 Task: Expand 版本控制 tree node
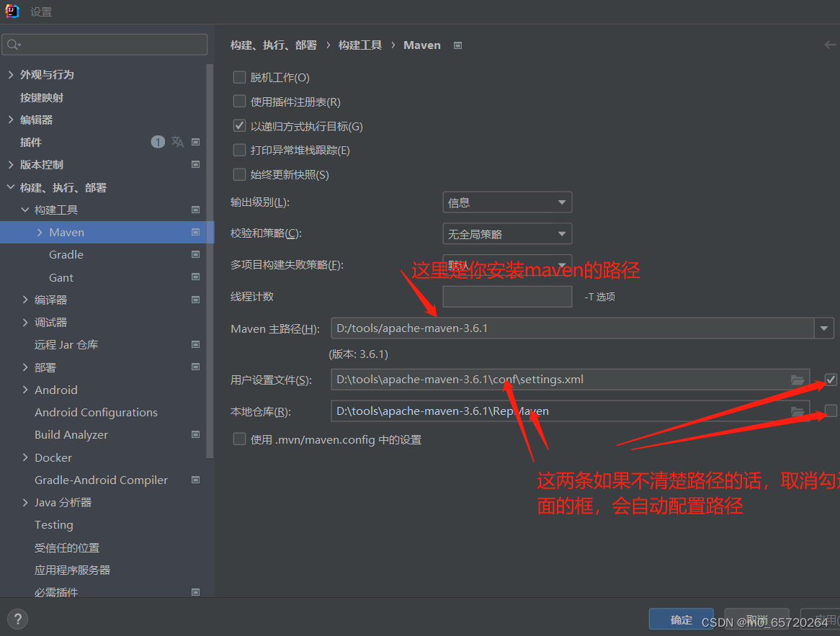point(11,164)
